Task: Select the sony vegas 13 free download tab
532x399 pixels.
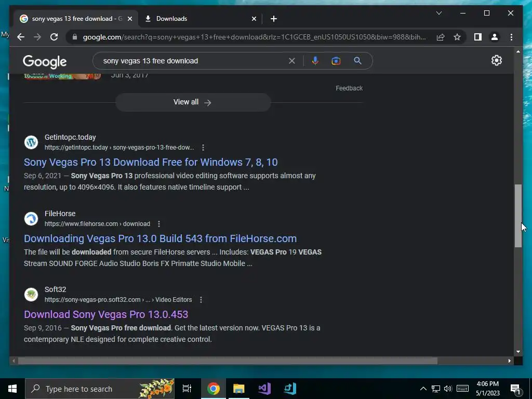Action: tap(76, 19)
